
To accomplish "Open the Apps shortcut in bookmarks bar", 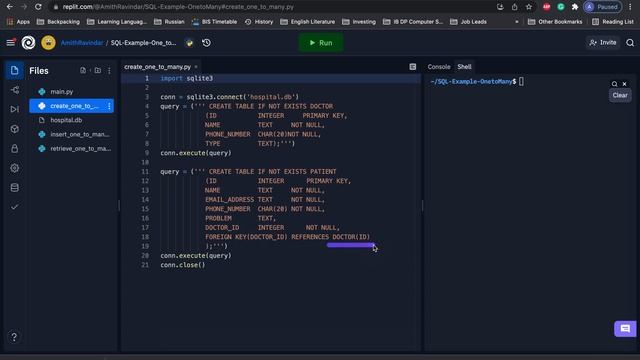I will (18, 22).
